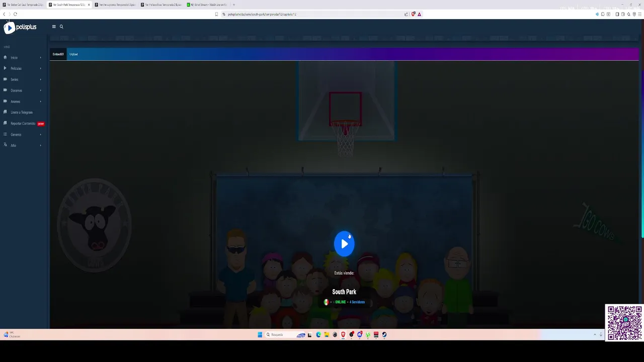Open File Explorer from the taskbar
The height and width of the screenshot is (362, 644).
(327, 335)
